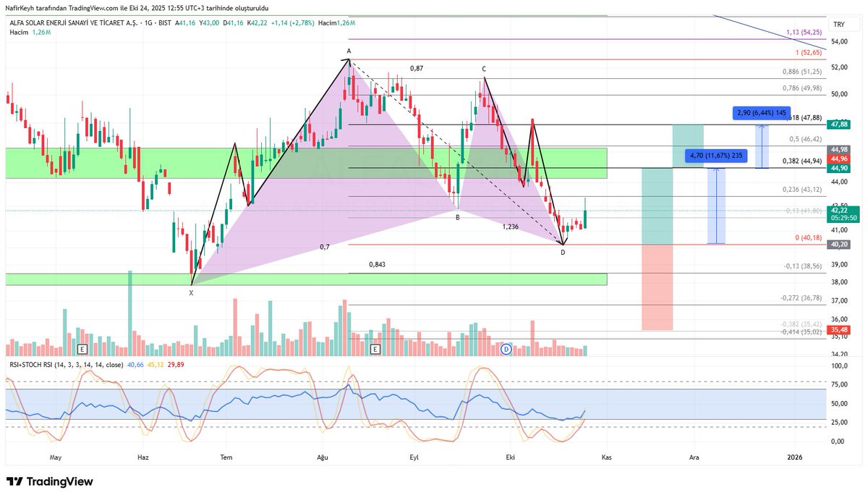
Task: Select the 1,236 pattern ratio label
Action: coord(511,227)
